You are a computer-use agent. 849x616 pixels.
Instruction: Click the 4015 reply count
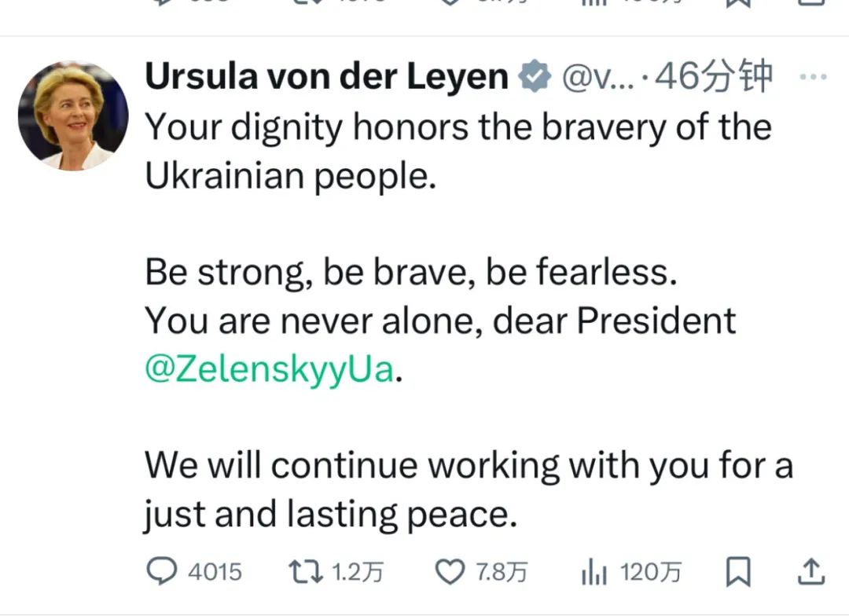click(x=215, y=572)
